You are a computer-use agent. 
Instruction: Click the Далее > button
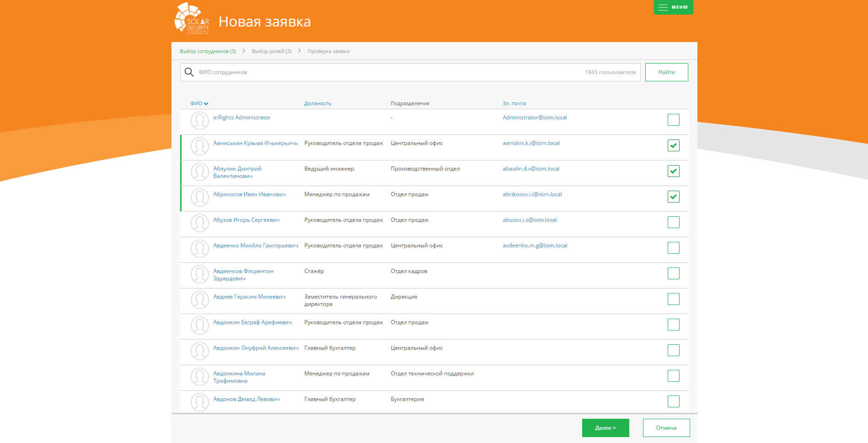[605, 428]
